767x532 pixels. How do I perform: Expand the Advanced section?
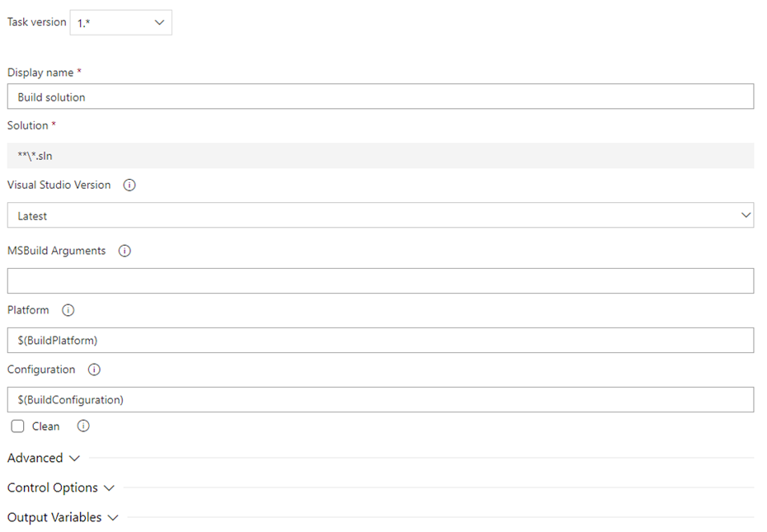pyautogui.click(x=35, y=459)
